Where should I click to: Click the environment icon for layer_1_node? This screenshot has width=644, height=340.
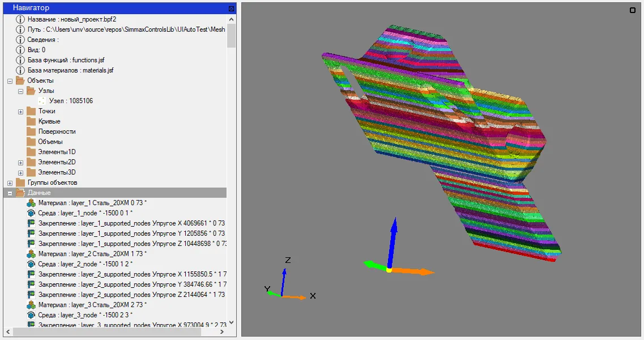click(31, 213)
